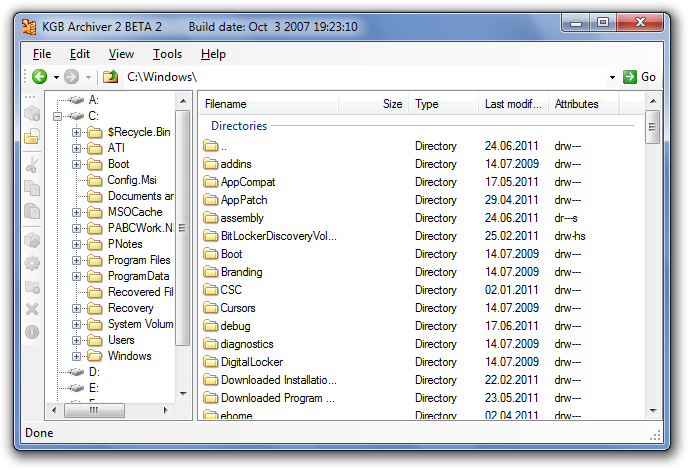Viewport: 689px width, 470px height.
Task: Click the Cut scissors icon
Action: pos(32,165)
